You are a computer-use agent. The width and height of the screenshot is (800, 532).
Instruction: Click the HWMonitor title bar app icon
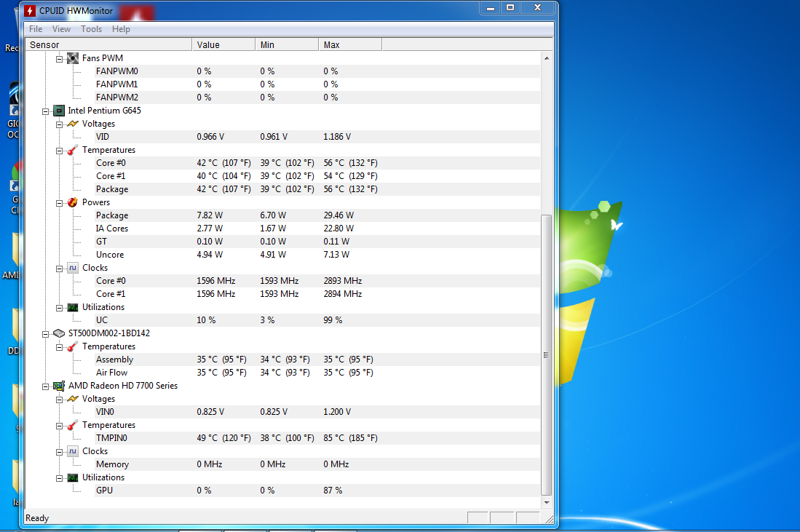[30, 11]
